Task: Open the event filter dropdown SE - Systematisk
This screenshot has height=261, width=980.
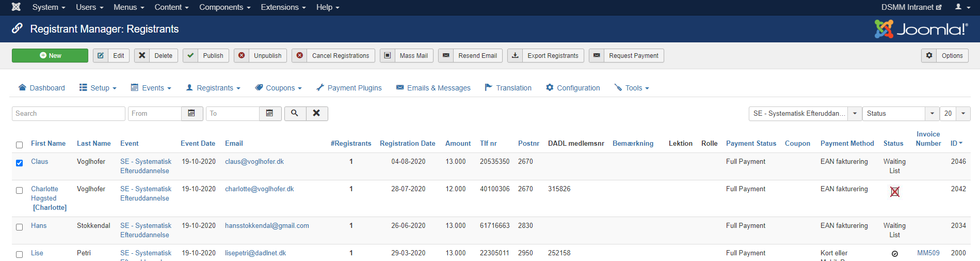Action: click(805, 114)
